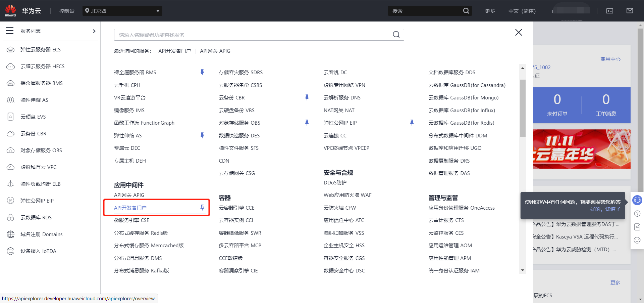
Task: Select 虚拟私有云 VPC in the sidebar
Action: [39, 167]
